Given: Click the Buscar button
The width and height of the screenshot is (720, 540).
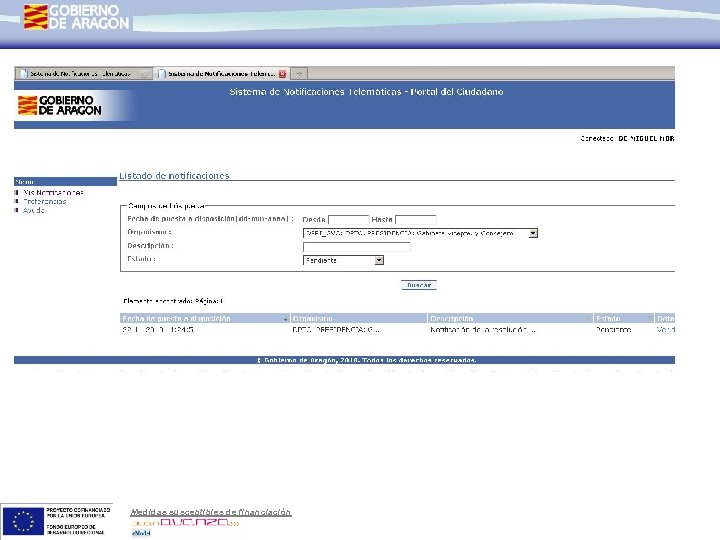Looking at the screenshot, I should 419,285.
